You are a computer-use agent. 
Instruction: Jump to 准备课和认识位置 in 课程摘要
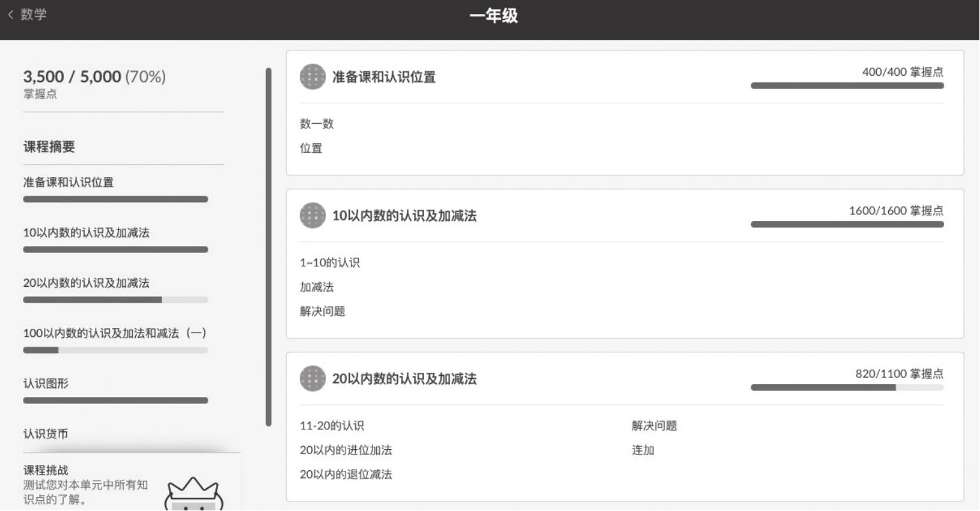click(69, 182)
